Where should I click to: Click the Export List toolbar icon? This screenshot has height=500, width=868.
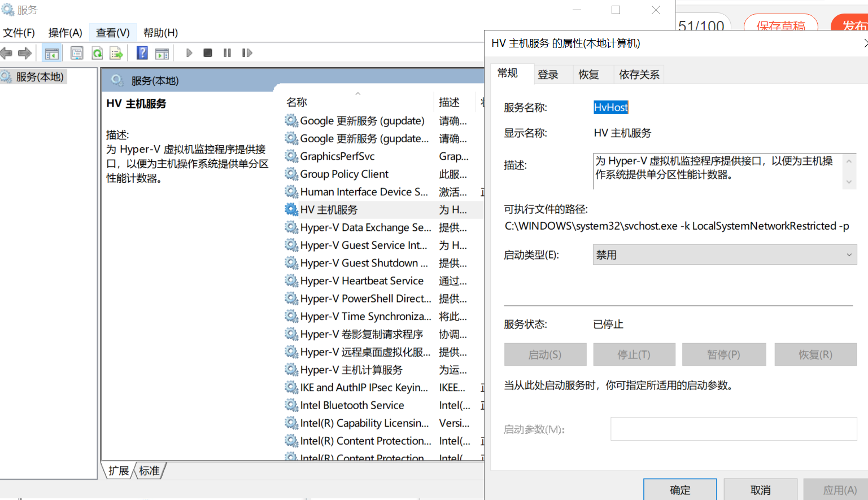(116, 53)
